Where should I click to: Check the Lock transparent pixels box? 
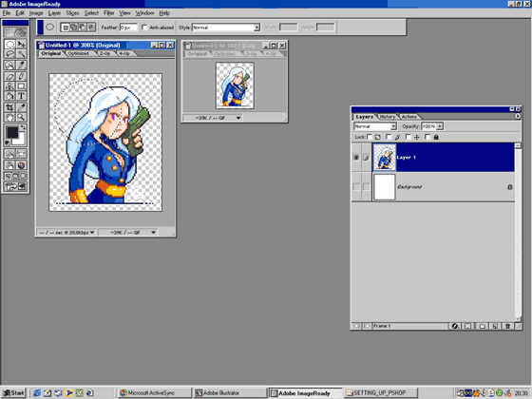point(370,137)
